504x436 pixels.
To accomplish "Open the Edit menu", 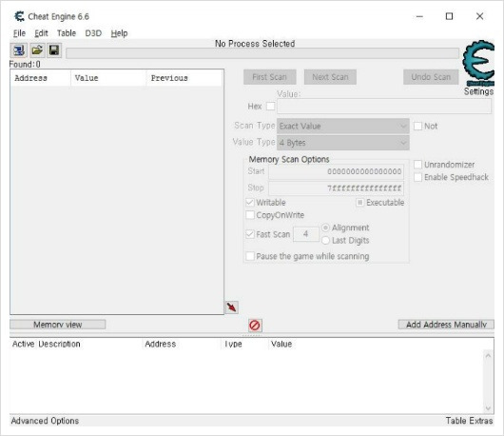I will pos(41,33).
